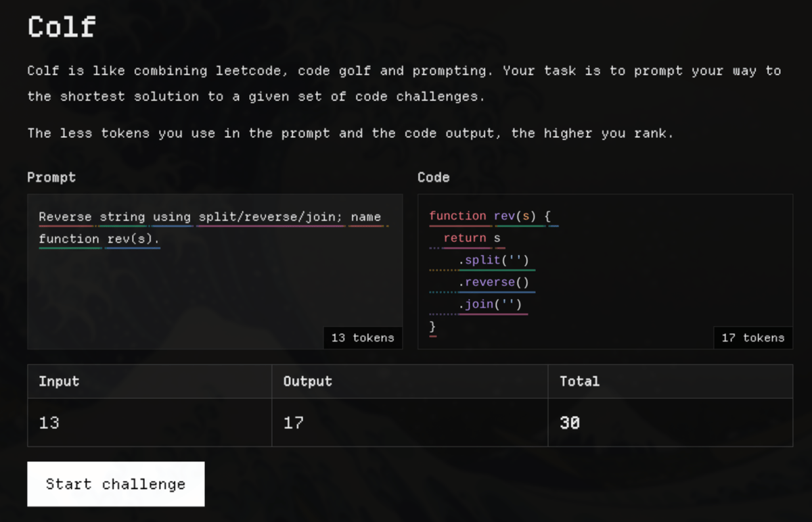
Task: Click the Colf page heading
Action: point(62,27)
